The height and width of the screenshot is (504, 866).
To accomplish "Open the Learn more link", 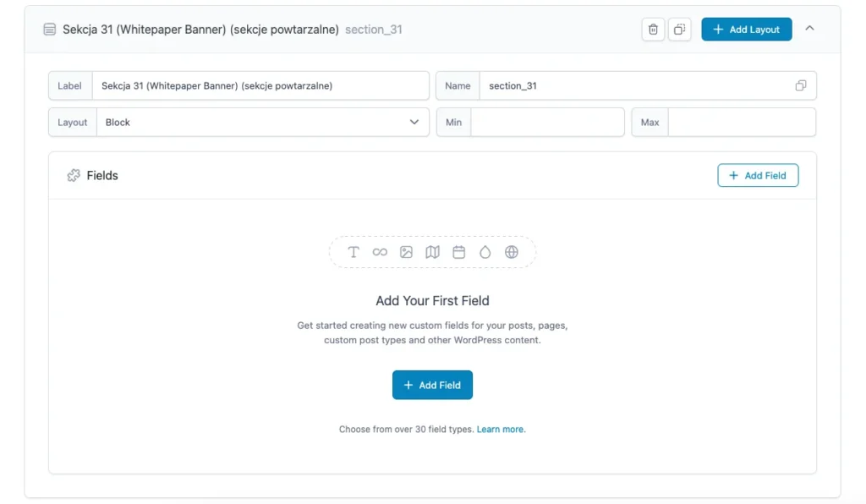I will click(500, 429).
